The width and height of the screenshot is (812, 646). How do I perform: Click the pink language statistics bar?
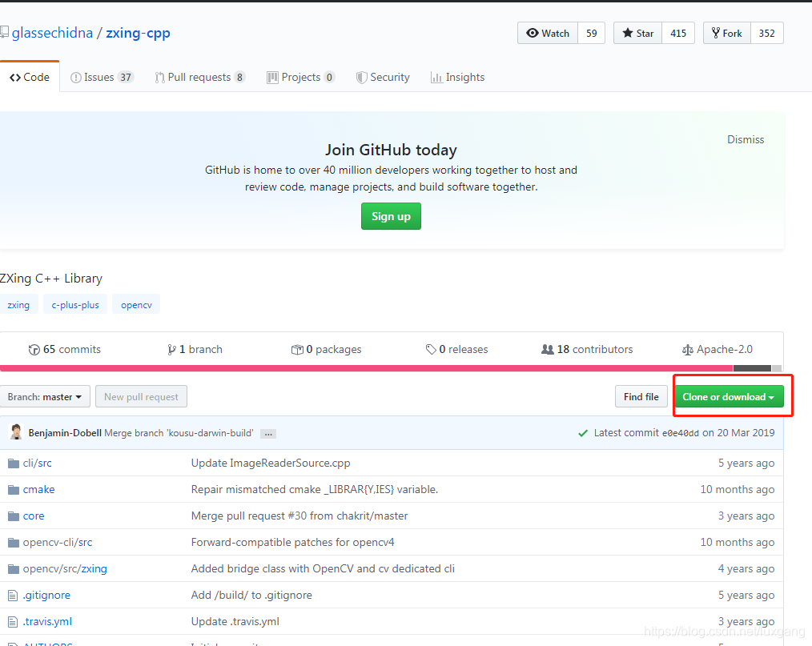360,367
